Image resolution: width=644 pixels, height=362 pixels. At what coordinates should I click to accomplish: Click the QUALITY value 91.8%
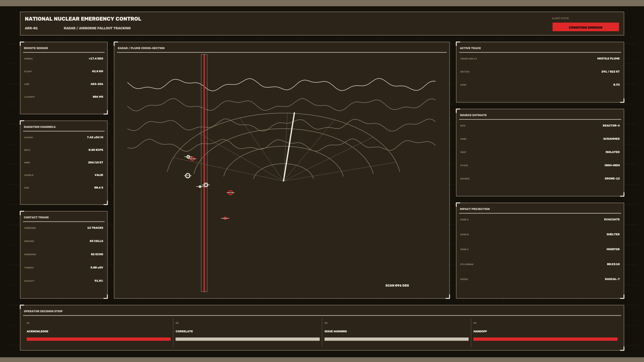pos(99,281)
